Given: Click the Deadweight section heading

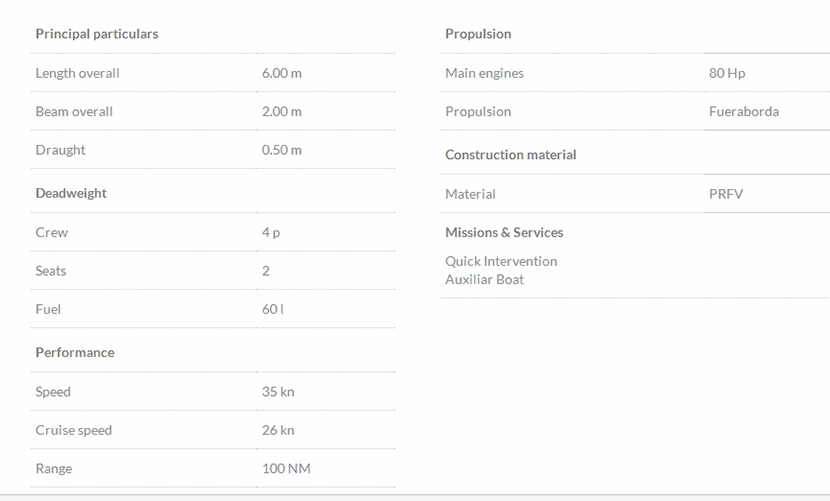Looking at the screenshot, I should (x=71, y=193).
